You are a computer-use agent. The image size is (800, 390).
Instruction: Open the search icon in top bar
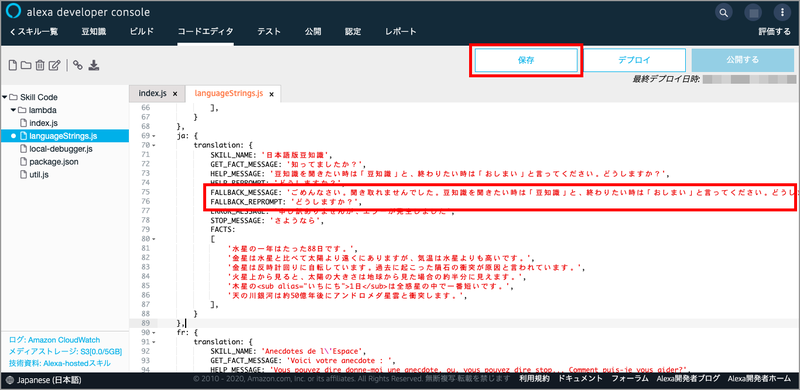(723, 12)
